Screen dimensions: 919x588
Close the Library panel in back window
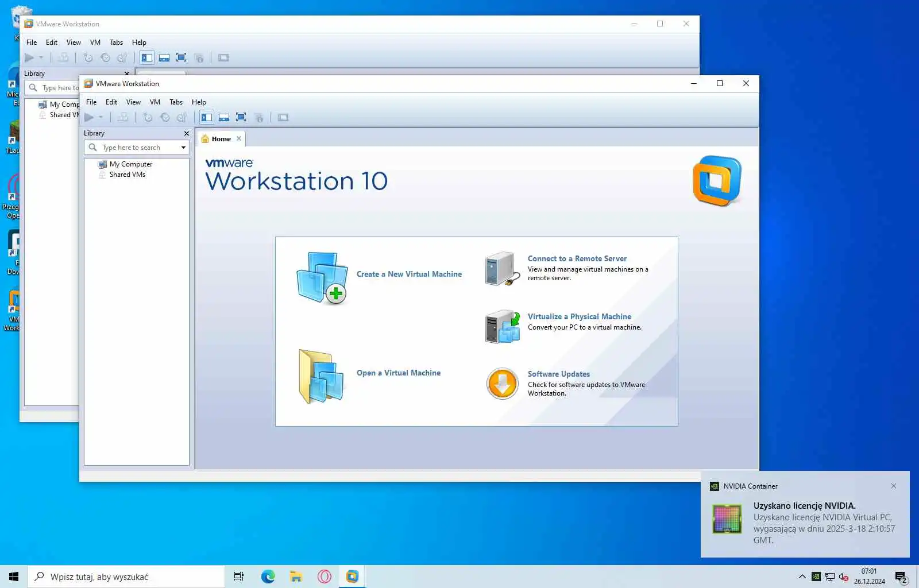click(127, 73)
